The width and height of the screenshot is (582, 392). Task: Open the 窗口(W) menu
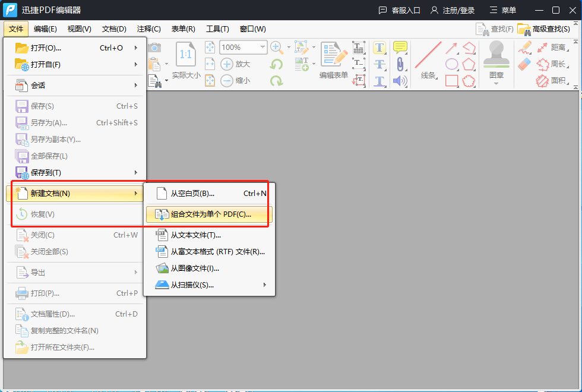253,29
